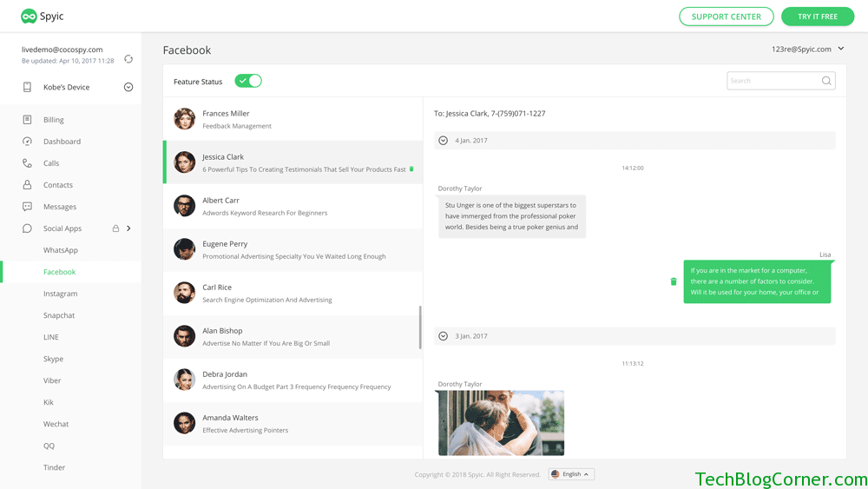Click Albert Carr's avatar
This screenshot has width=868, height=489.
point(184,206)
